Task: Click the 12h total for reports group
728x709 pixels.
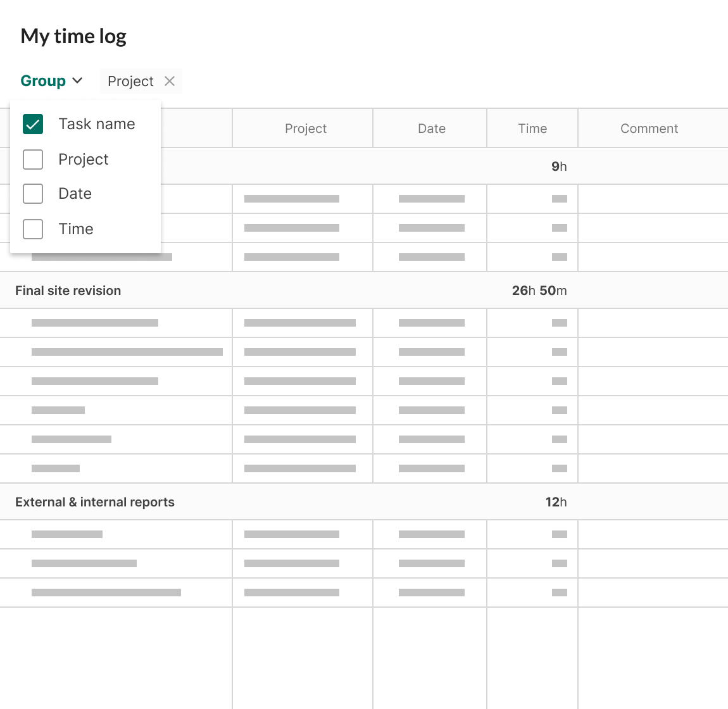Action: tap(556, 502)
